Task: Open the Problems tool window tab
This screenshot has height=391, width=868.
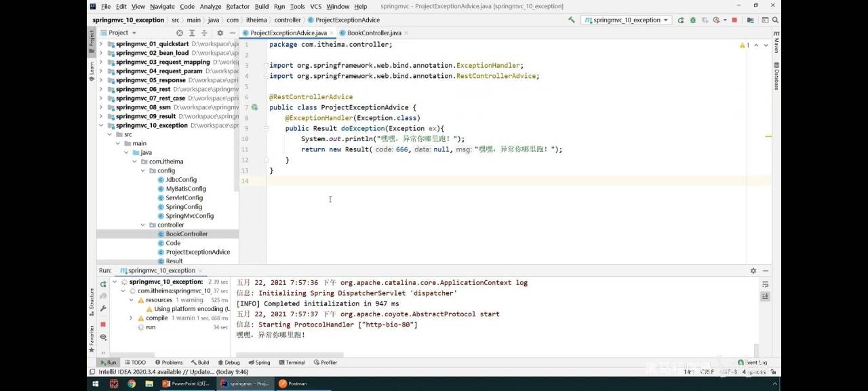Action: pos(168,362)
